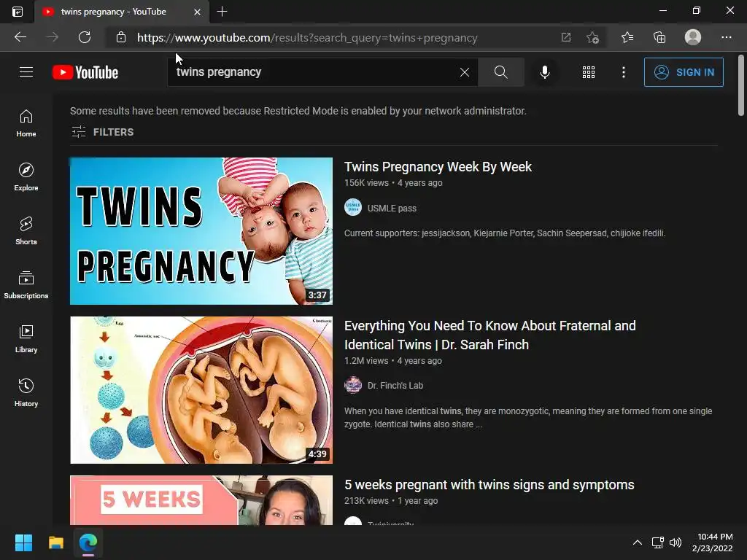Open Subscriptions in the sidebar
The image size is (747, 560).
[26, 285]
